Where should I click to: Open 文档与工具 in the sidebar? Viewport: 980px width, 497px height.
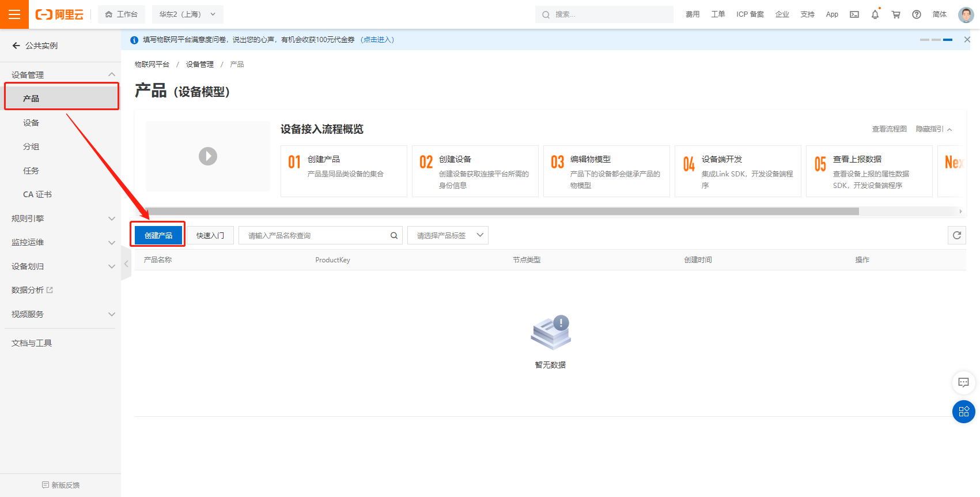(x=32, y=343)
